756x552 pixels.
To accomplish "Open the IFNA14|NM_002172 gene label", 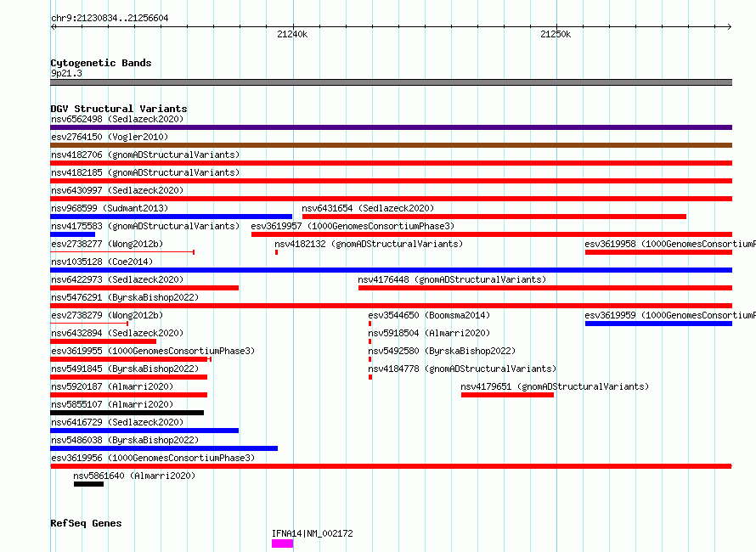I will pos(312,533).
